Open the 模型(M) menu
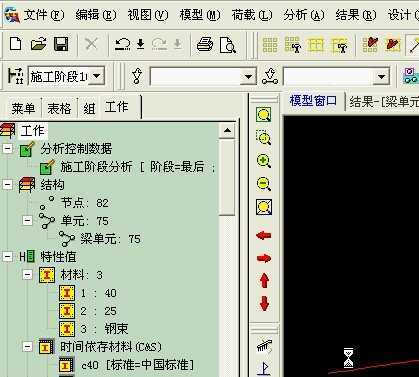419x377 pixels. point(200,15)
